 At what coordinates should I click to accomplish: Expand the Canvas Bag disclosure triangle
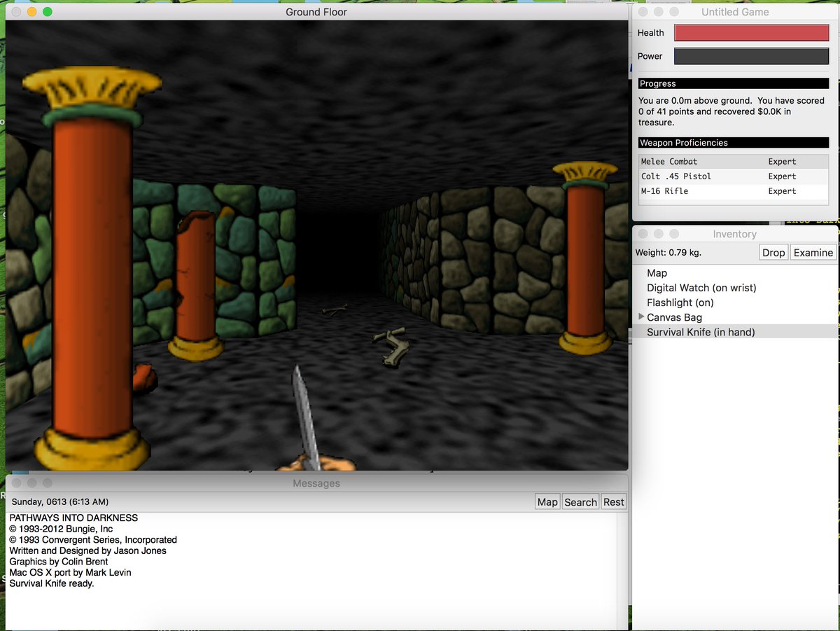[x=641, y=317]
